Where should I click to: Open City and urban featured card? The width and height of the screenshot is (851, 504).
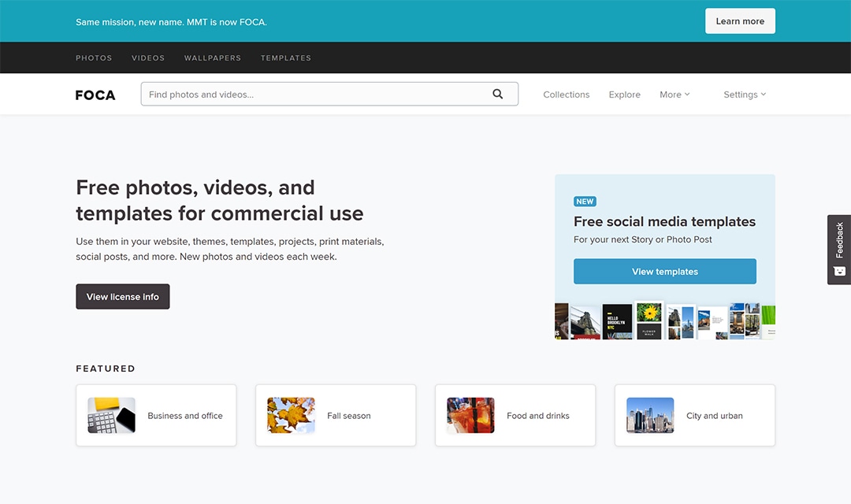pyautogui.click(x=695, y=416)
